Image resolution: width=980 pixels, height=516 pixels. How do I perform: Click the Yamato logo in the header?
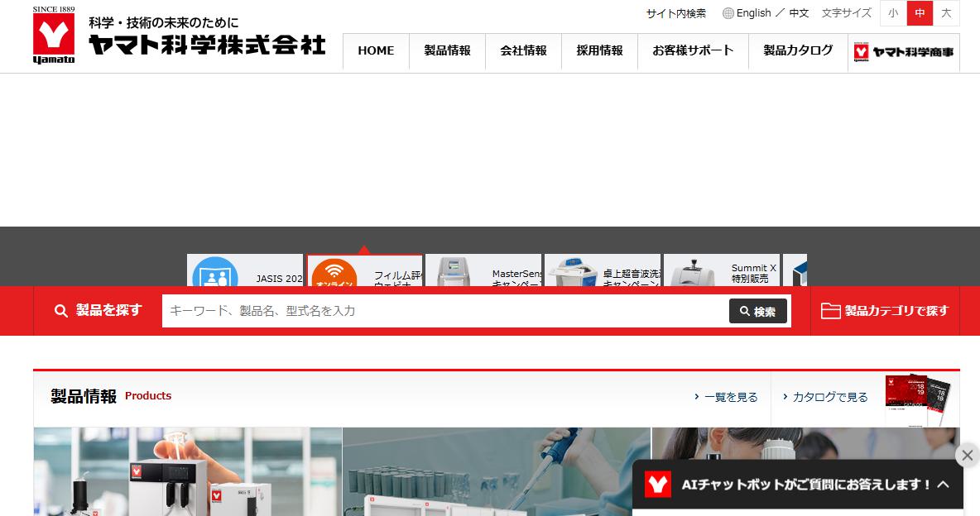(x=54, y=35)
